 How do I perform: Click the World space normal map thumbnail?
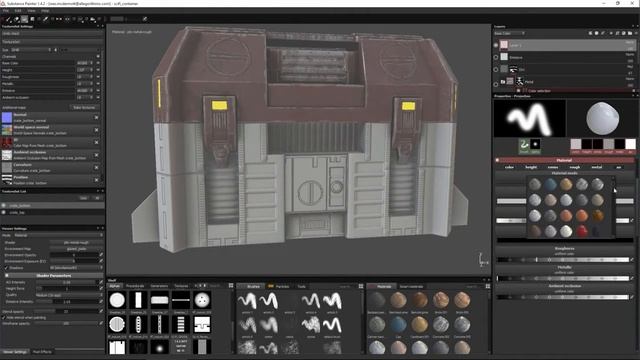[7, 130]
